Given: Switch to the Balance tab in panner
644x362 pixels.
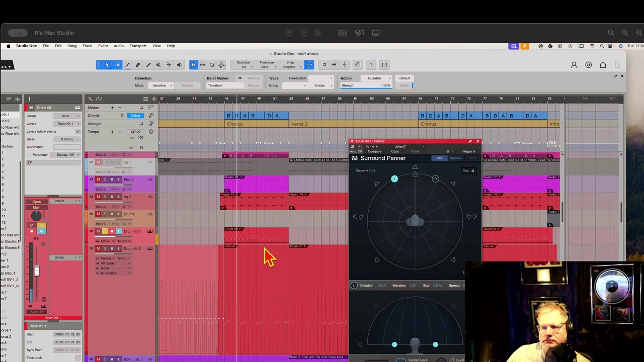Looking at the screenshot, I should [x=455, y=158].
